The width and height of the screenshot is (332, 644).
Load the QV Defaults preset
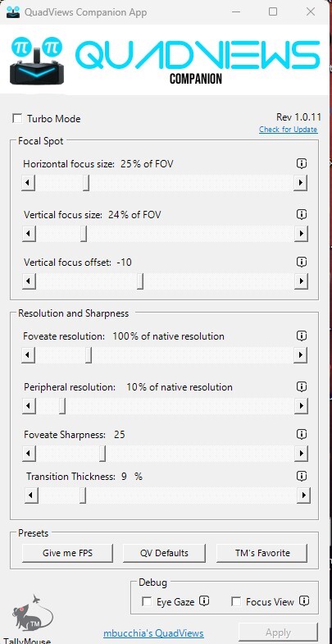coord(164,553)
